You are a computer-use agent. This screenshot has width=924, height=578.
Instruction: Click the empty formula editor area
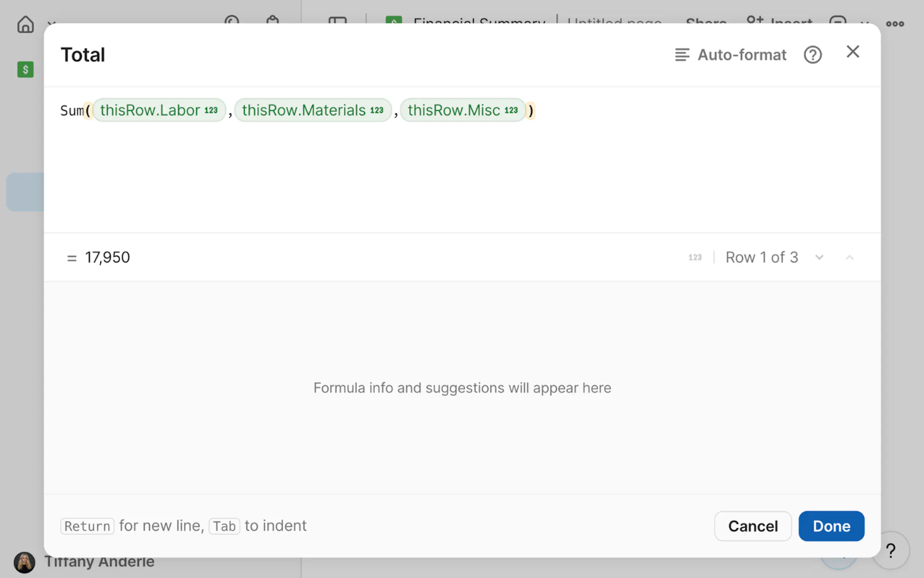coord(462,180)
